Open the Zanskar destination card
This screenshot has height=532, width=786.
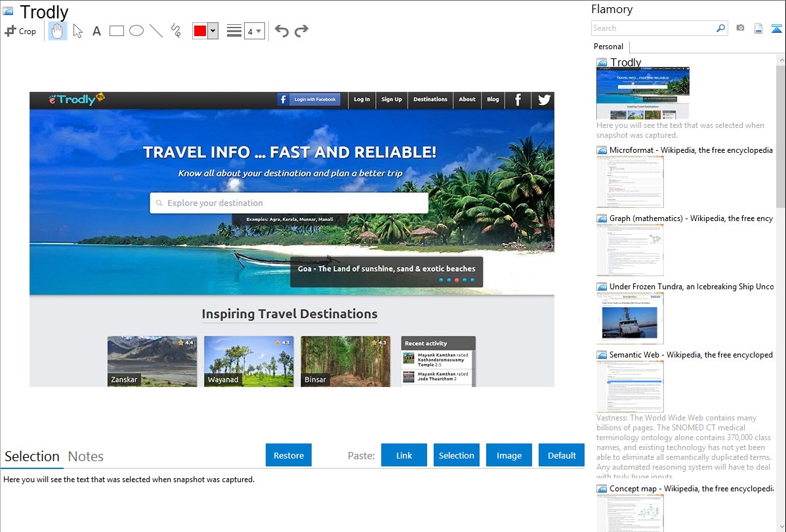[x=152, y=361]
